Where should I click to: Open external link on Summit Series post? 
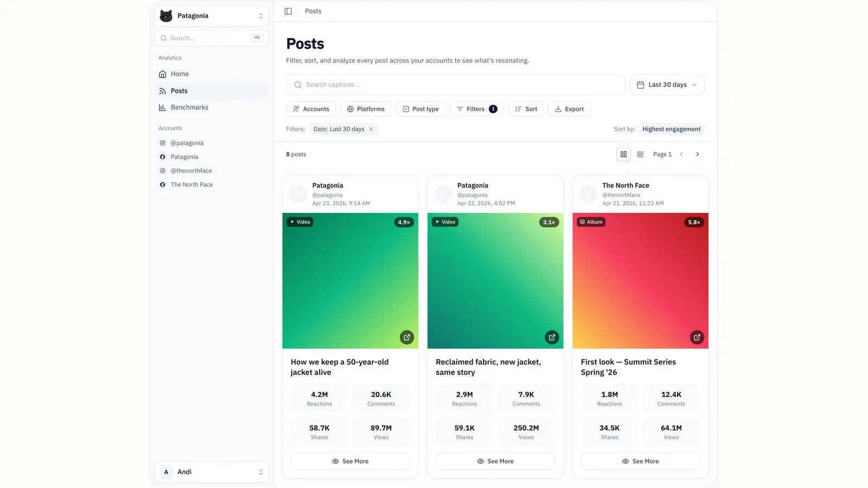pyautogui.click(x=697, y=337)
